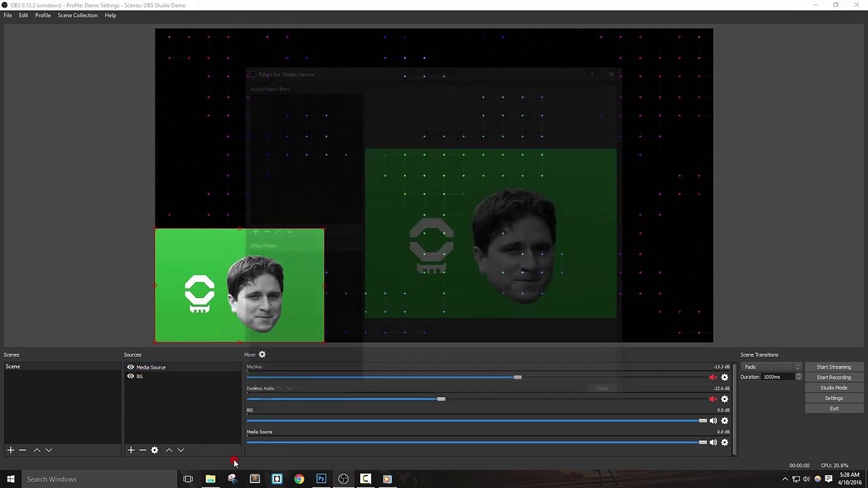
Task: Open OBS Settings button
Action: click(x=833, y=399)
